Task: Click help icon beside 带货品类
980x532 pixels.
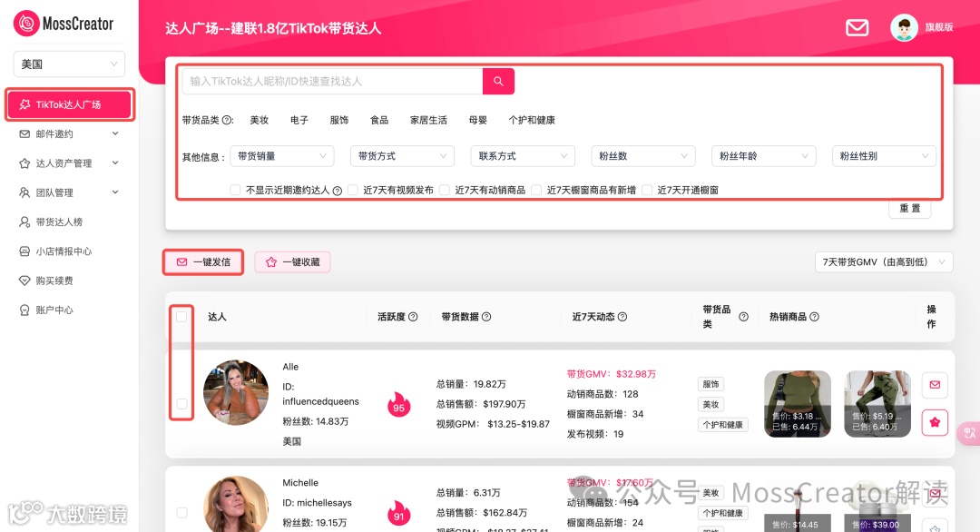Action: point(228,120)
